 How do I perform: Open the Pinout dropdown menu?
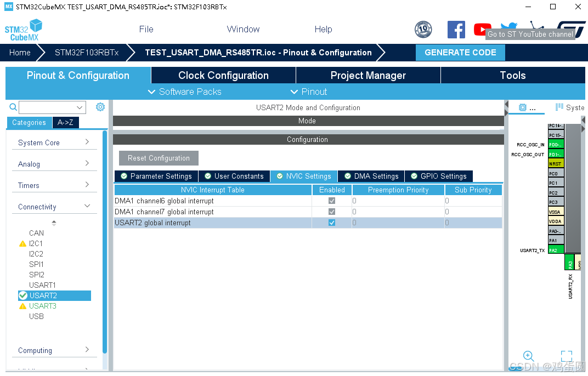click(309, 92)
